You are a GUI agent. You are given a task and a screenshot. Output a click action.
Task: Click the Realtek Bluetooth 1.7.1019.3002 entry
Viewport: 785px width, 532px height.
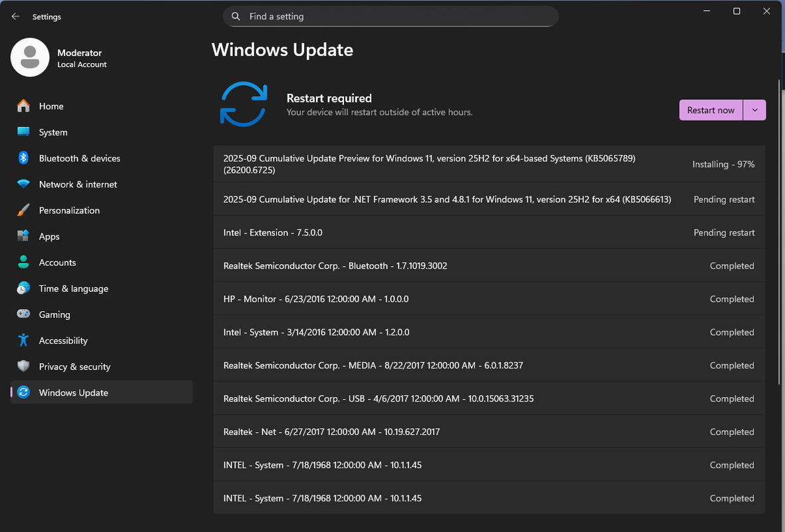pos(489,266)
